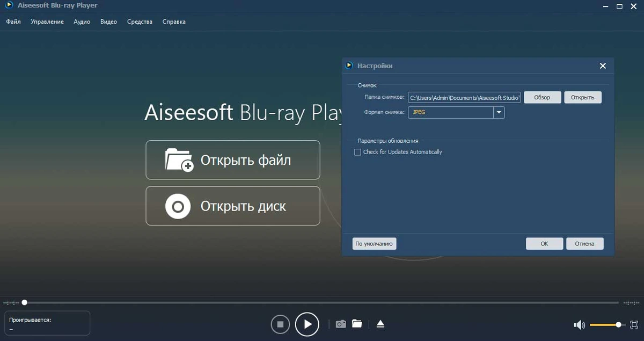Eject the disc with the eject icon

pyautogui.click(x=380, y=324)
